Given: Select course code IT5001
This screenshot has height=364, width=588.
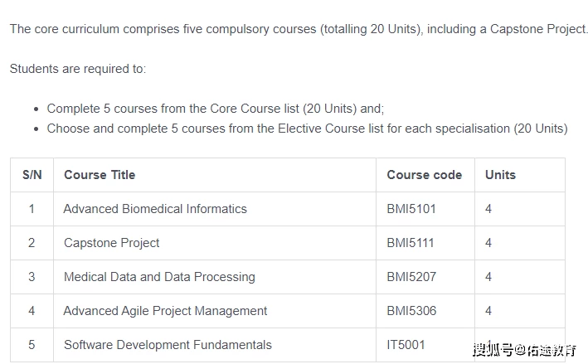Looking at the screenshot, I should (x=406, y=345).
